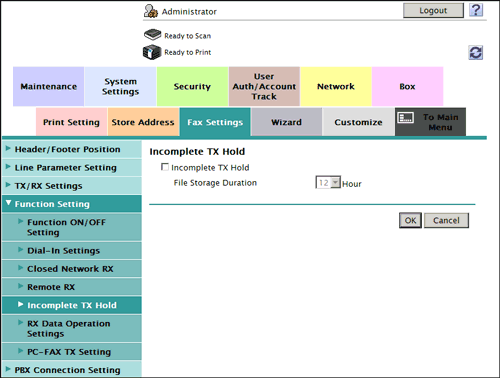The width and height of the screenshot is (500, 378).
Task: Click the Function Setting label
Action: [x=52, y=204]
